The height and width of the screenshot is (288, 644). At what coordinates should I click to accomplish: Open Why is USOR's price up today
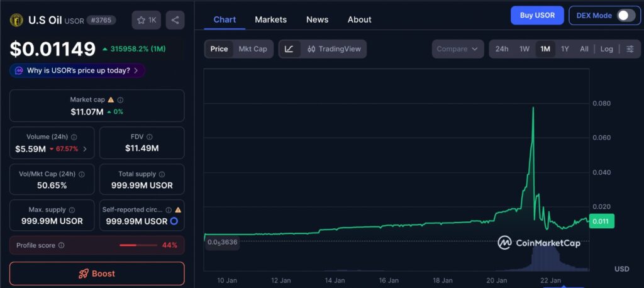click(x=77, y=70)
